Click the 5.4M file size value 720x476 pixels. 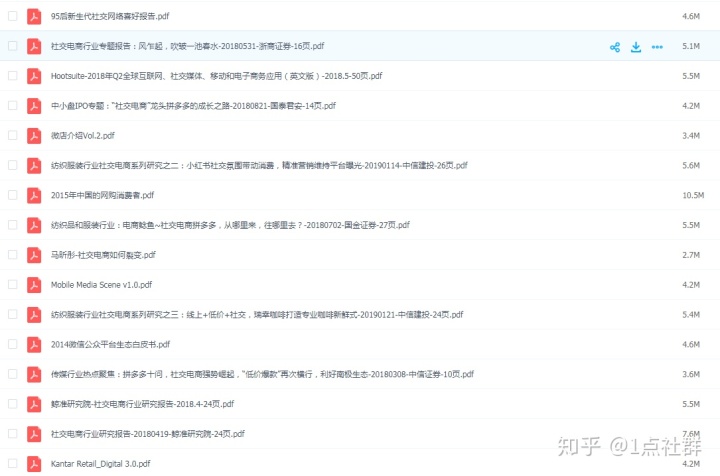(x=691, y=314)
